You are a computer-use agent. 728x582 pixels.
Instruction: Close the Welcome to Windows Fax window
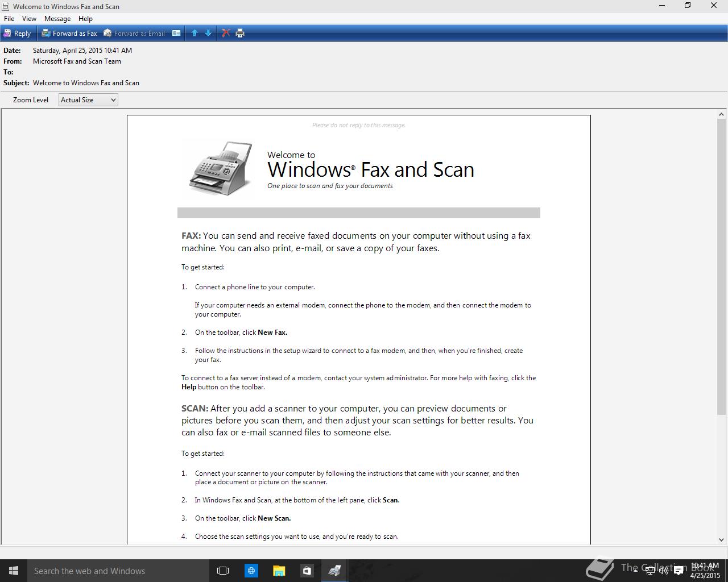(714, 6)
